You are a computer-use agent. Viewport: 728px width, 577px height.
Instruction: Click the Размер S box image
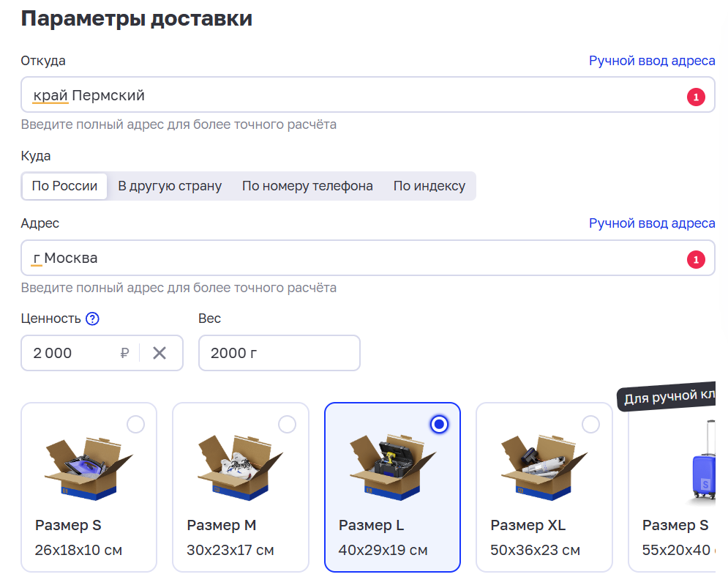(x=88, y=465)
